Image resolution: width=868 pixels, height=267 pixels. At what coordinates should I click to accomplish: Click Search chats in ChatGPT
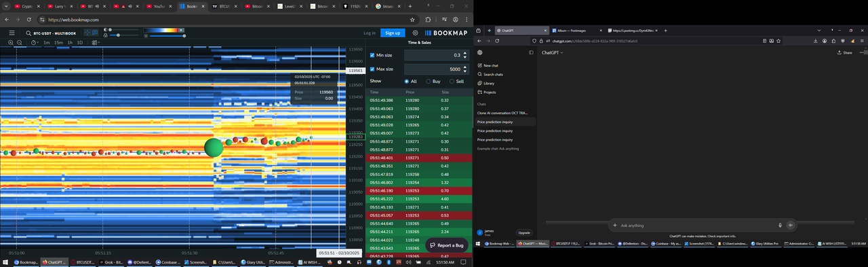tap(493, 74)
